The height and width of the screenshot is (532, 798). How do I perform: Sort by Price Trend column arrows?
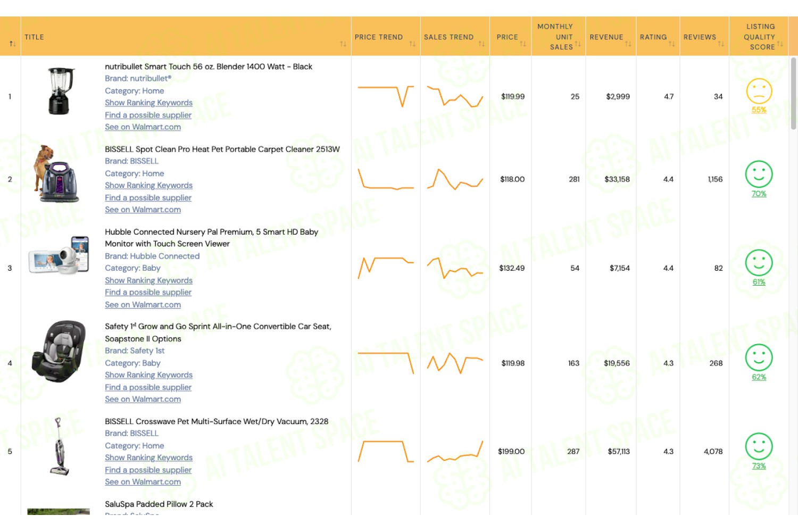412,44
